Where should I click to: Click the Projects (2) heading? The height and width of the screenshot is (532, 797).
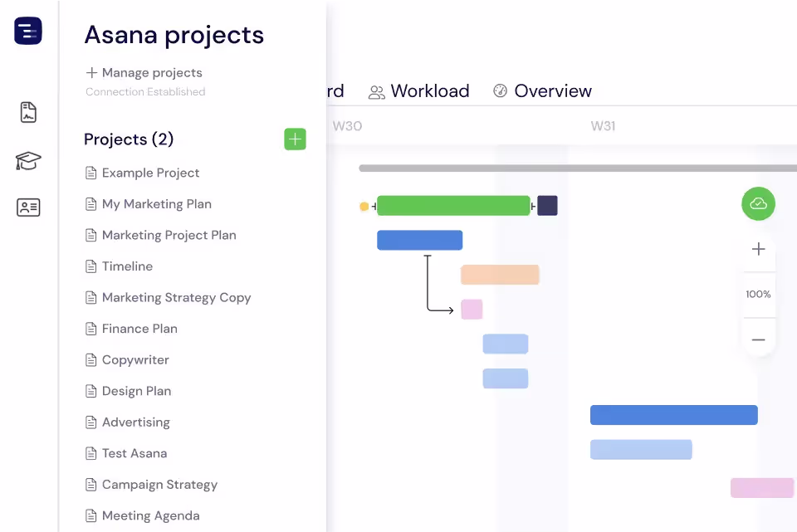tap(129, 139)
